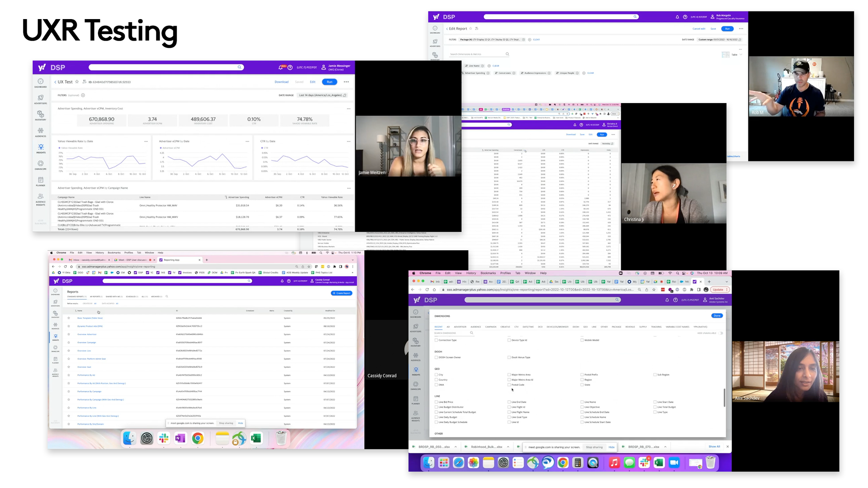Expand BRDSP_RB_050 download chevron
Image resolution: width=868 pixels, height=488 pixels.
click(456, 447)
